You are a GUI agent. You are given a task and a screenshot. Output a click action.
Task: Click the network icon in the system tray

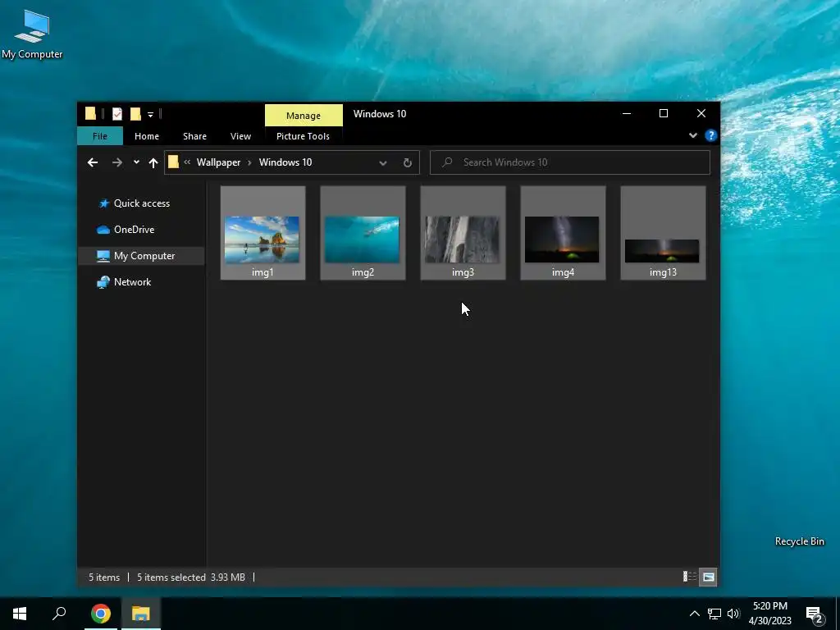click(714, 614)
